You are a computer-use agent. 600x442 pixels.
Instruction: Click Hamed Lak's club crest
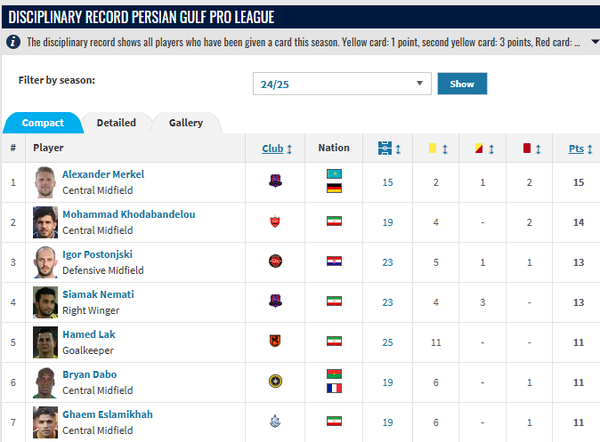[275, 342]
